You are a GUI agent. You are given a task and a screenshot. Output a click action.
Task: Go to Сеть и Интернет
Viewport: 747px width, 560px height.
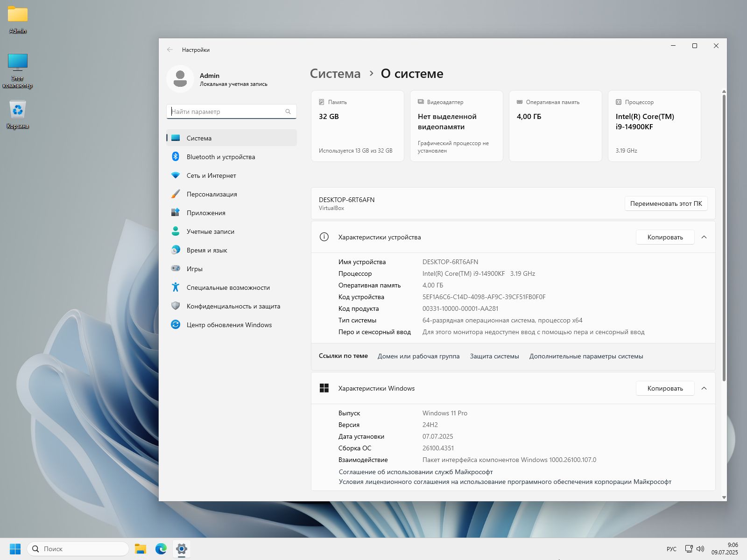(232, 175)
